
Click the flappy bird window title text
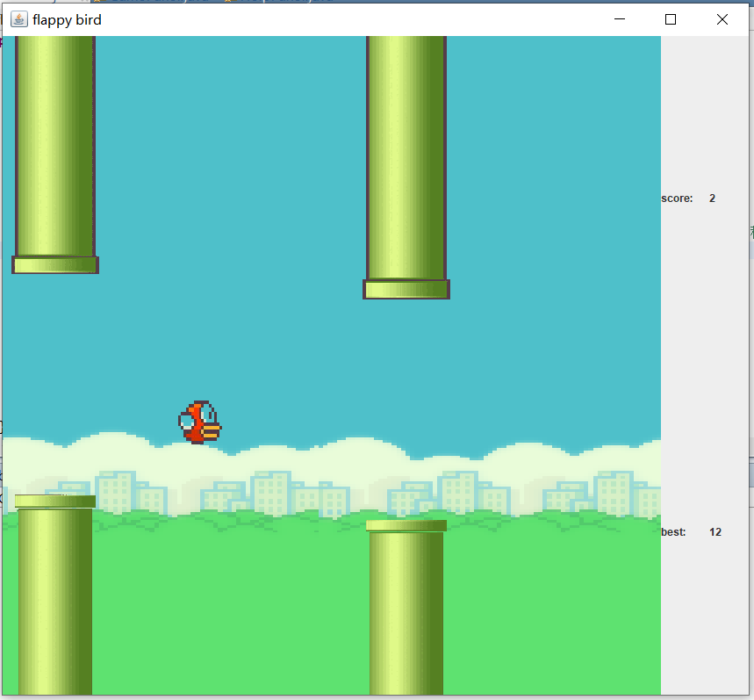point(68,19)
